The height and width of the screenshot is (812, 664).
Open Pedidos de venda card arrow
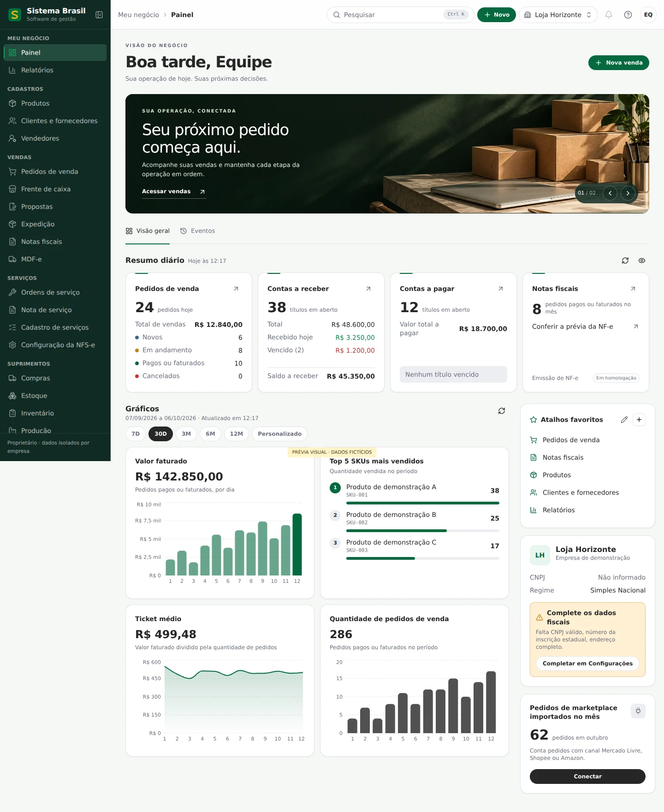[236, 289]
